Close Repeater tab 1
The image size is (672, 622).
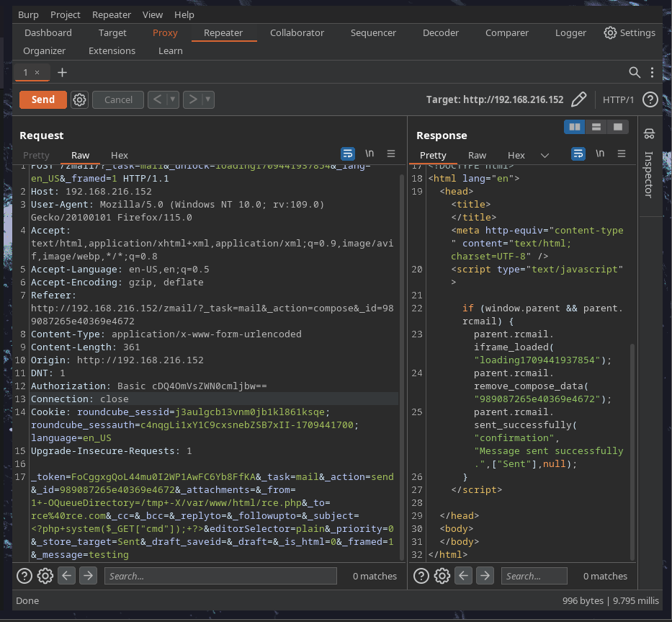pos(37,73)
